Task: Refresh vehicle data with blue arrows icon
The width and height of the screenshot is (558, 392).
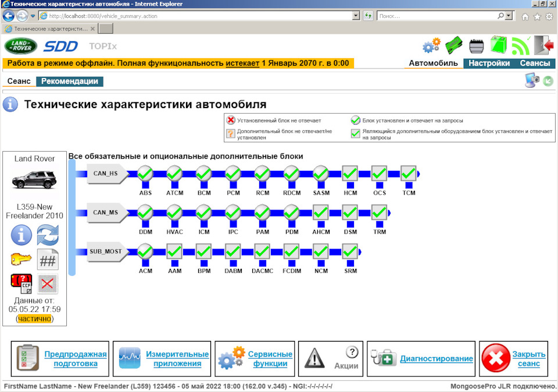Action: pos(48,235)
